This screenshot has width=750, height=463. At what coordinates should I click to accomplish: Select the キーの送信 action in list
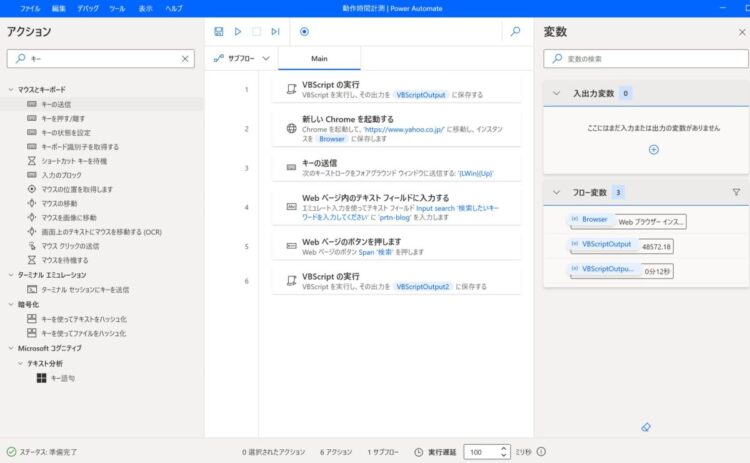tap(101, 104)
